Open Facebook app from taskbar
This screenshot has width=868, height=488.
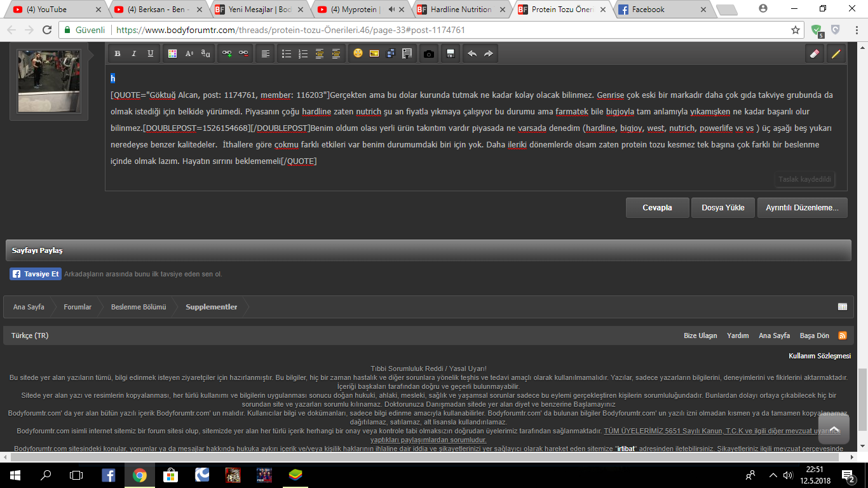pyautogui.click(x=109, y=475)
